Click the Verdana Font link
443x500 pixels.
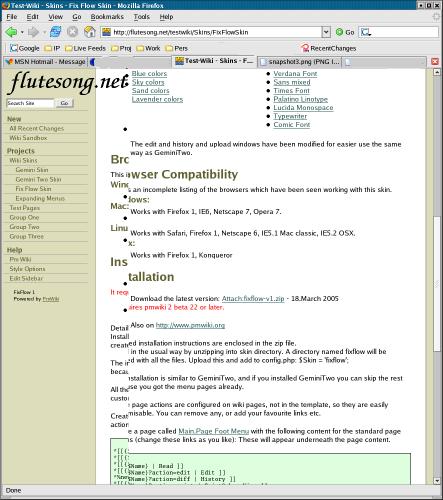[295, 74]
